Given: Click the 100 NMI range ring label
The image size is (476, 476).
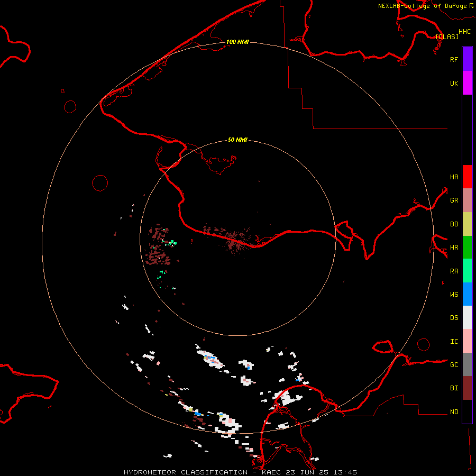Looking at the screenshot, I should point(237,42).
